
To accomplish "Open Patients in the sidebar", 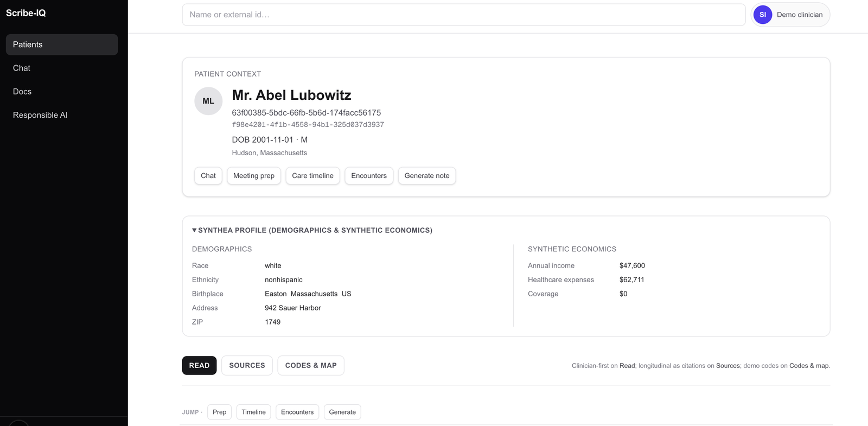I will [62, 44].
